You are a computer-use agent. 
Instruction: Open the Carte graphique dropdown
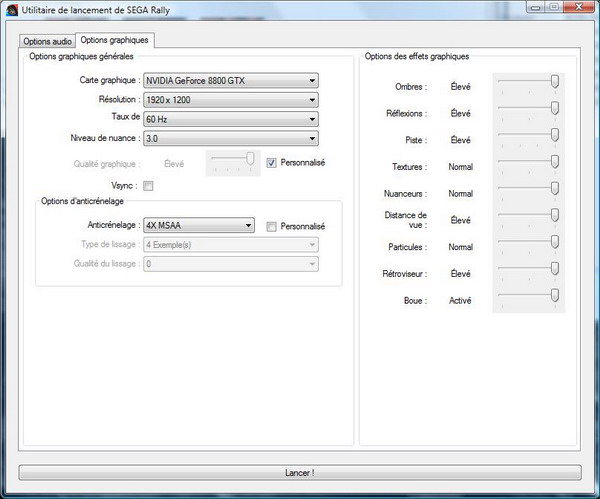pos(230,81)
